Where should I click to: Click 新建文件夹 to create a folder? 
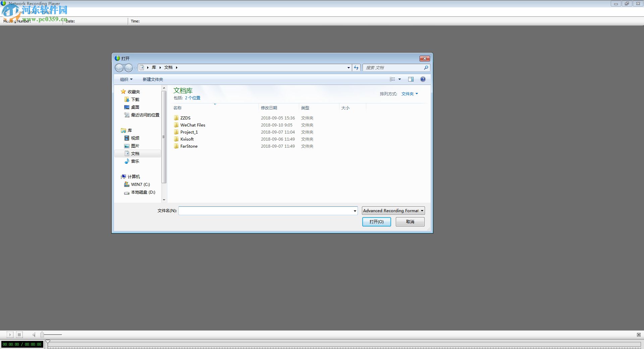(153, 79)
